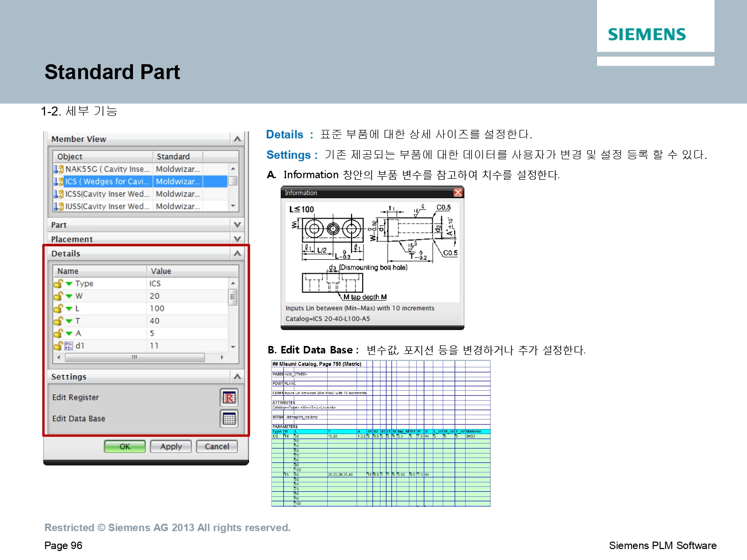The width and height of the screenshot is (747, 560).
Task: Collapse the Member View section
Action: (x=237, y=139)
